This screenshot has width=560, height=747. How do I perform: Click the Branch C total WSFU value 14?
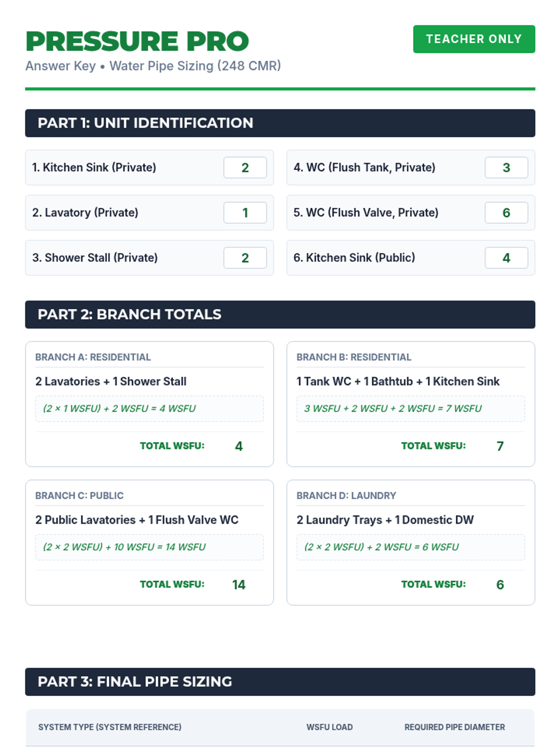(x=238, y=585)
